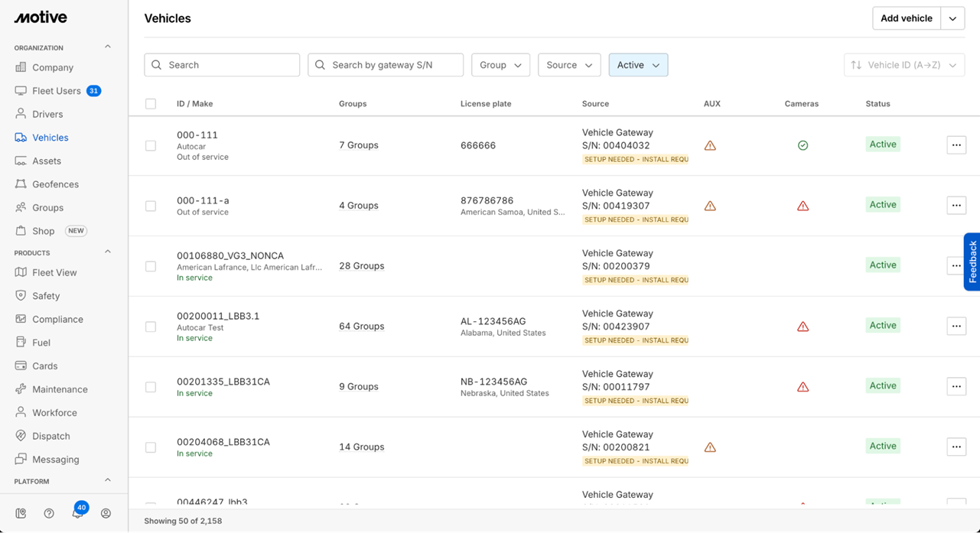The height and width of the screenshot is (533, 980).
Task: Check the box for 00200011_LBB3.1
Action: click(x=151, y=327)
